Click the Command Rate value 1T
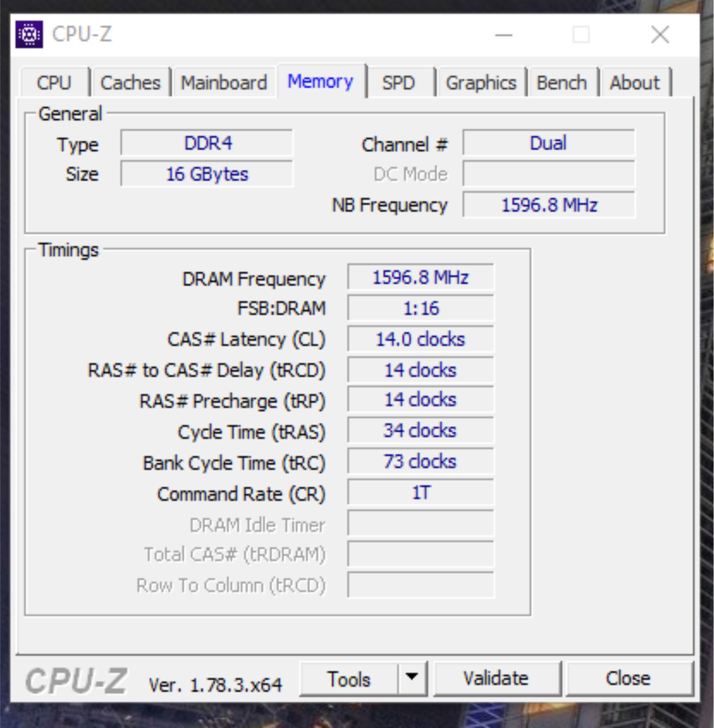This screenshot has width=714, height=728. (420, 492)
